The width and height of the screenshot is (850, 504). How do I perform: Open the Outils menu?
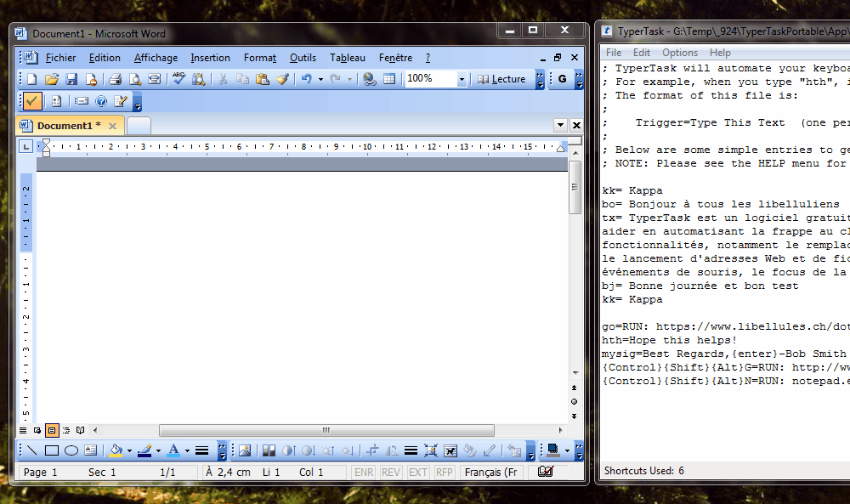click(303, 58)
